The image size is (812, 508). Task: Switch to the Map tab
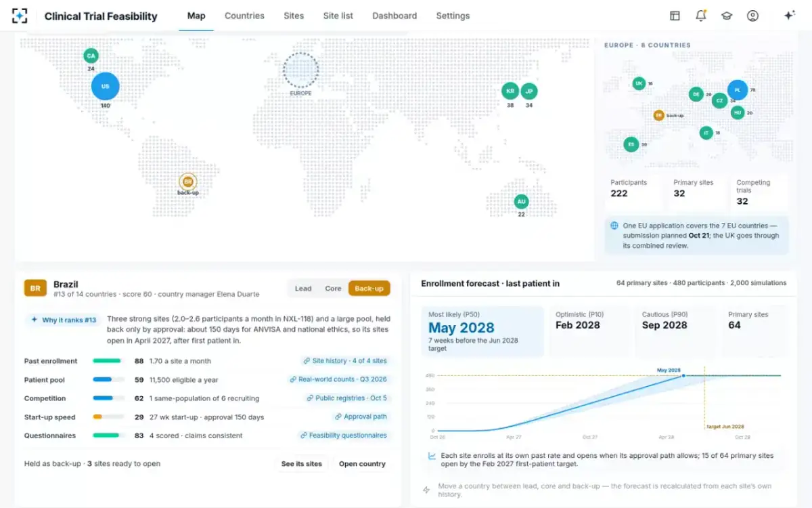pos(196,16)
